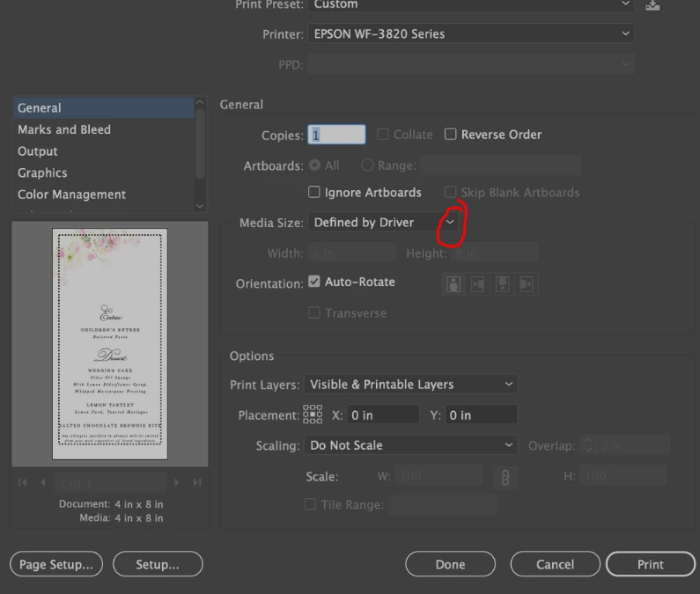
Task: Select portrait down orientation icon
Action: 502,284
